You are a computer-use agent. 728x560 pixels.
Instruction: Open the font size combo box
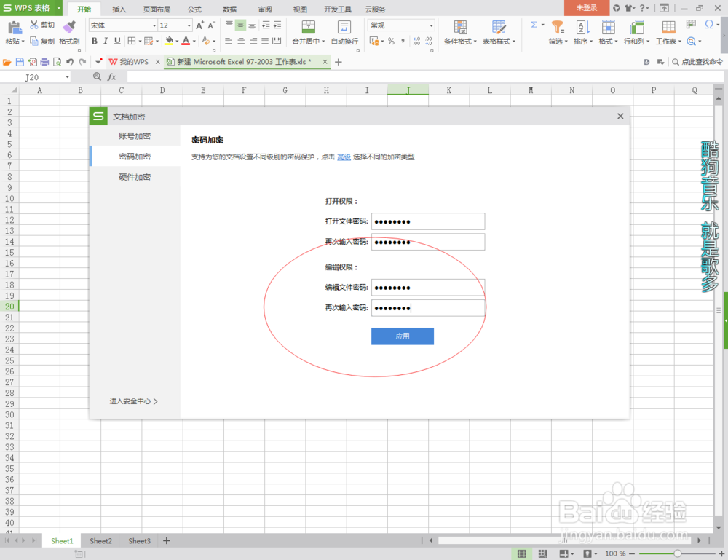[x=175, y=25]
